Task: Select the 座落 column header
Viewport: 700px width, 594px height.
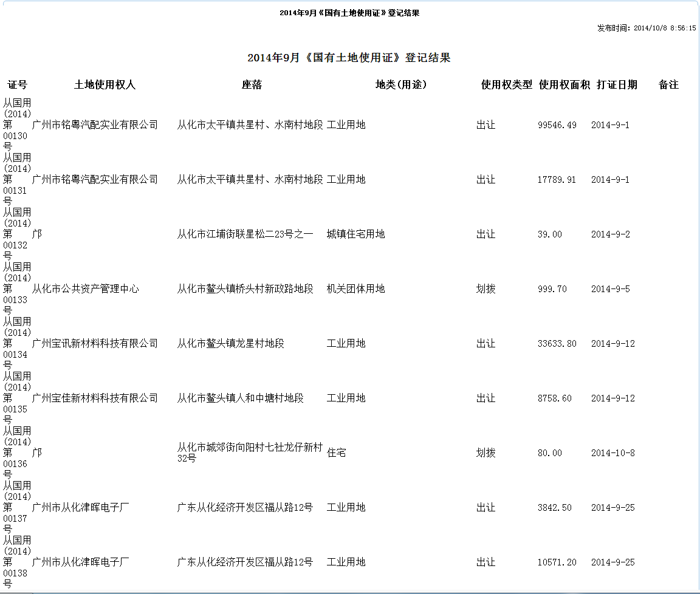Action: 251,85
